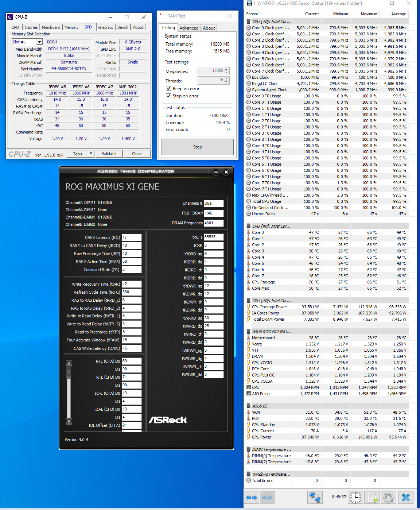Click the Validate button in CPU-Z
This screenshot has width=420, height=510.
(109, 154)
